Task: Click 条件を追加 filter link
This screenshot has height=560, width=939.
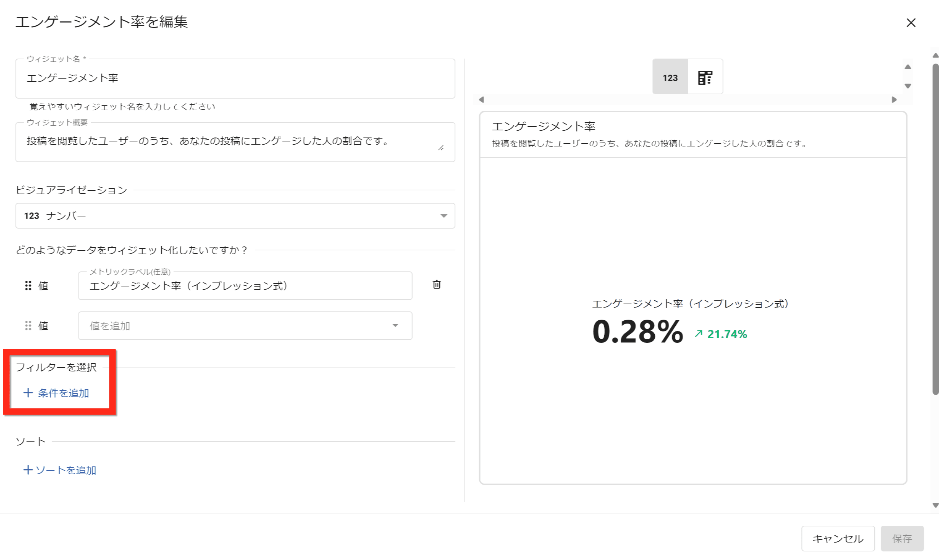Action: pyautogui.click(x=57, y=393)
